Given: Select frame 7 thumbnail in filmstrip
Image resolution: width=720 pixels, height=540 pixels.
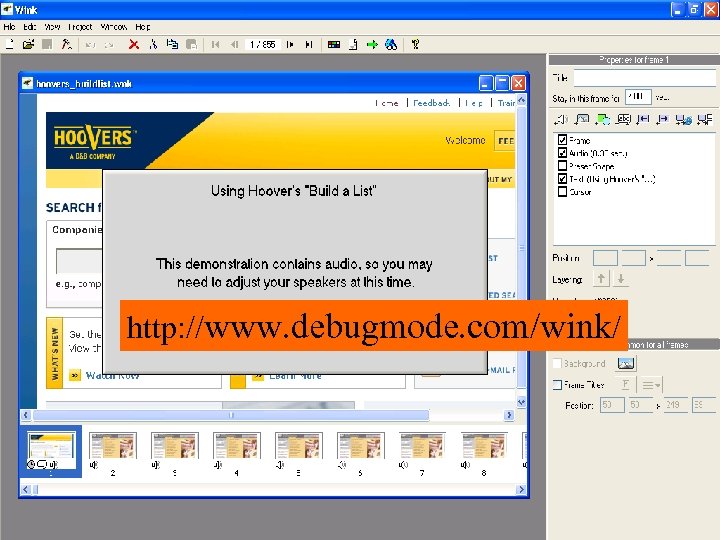Looking at the screenshot, I should coord(422,445).
